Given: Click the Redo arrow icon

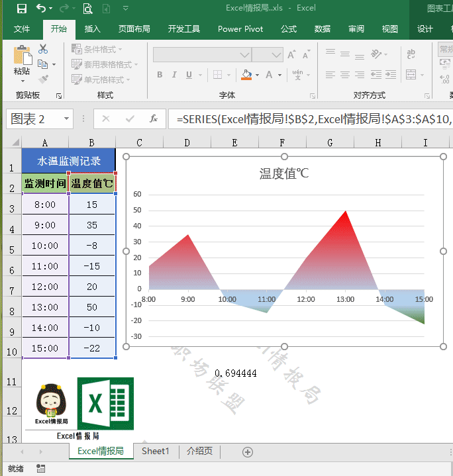Looking at the screenshot, I should click(64, 8).
